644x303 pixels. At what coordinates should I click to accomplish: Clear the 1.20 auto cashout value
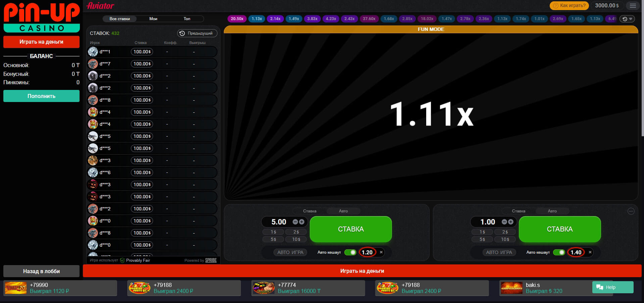[x=381, y=252]
